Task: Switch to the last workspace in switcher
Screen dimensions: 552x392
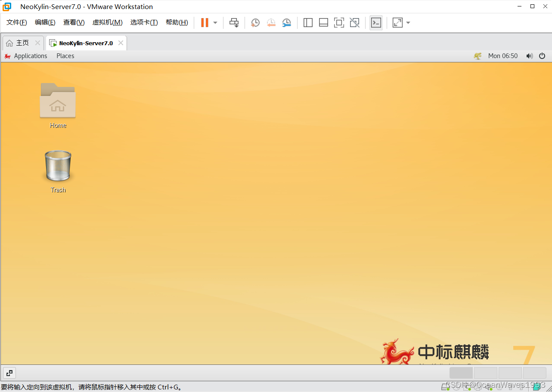Action: (534, 373)
